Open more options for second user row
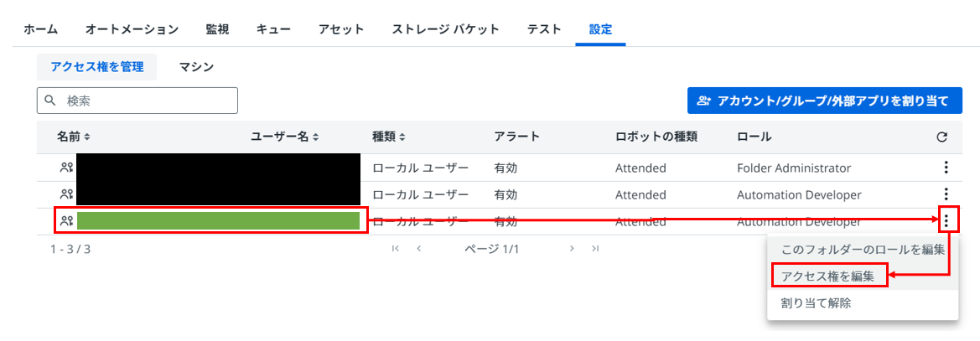Image resolution: width=980 pixels, height=341 pixels. pos(946,194)
